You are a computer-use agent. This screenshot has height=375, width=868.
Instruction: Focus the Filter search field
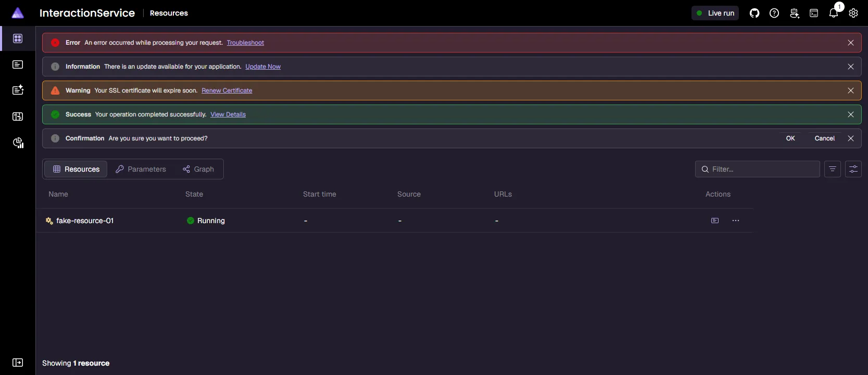[x=758, y=169]
